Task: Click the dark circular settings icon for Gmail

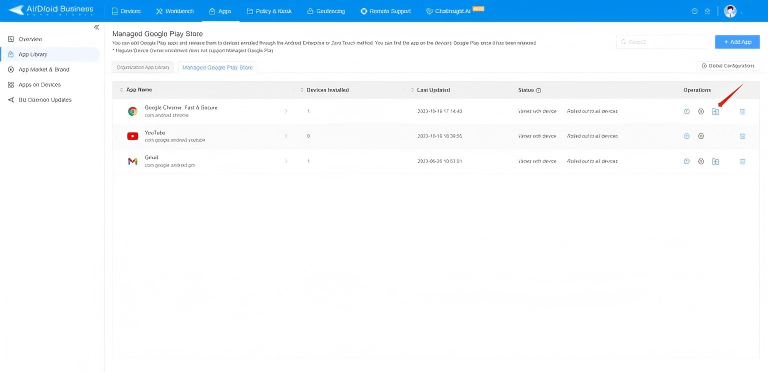Action: tap(701, 161)
